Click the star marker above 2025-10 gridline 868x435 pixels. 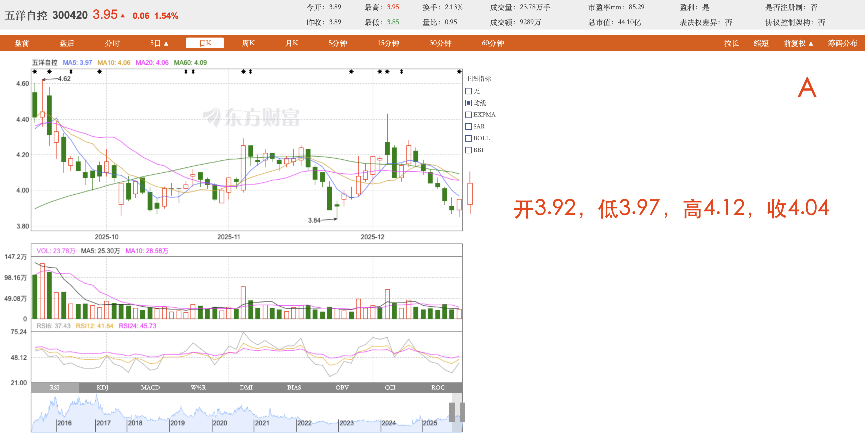(99, 72)
